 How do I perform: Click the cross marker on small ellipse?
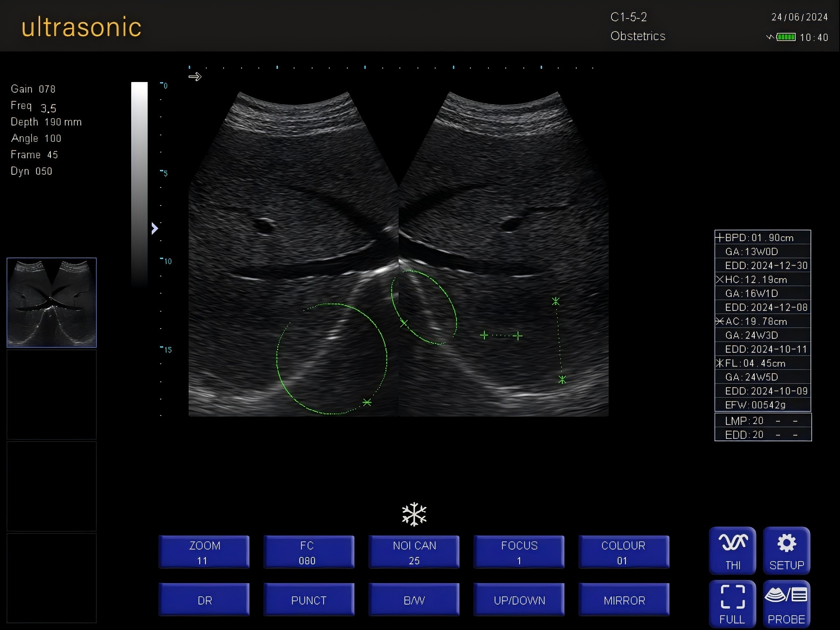click(404, 323)
